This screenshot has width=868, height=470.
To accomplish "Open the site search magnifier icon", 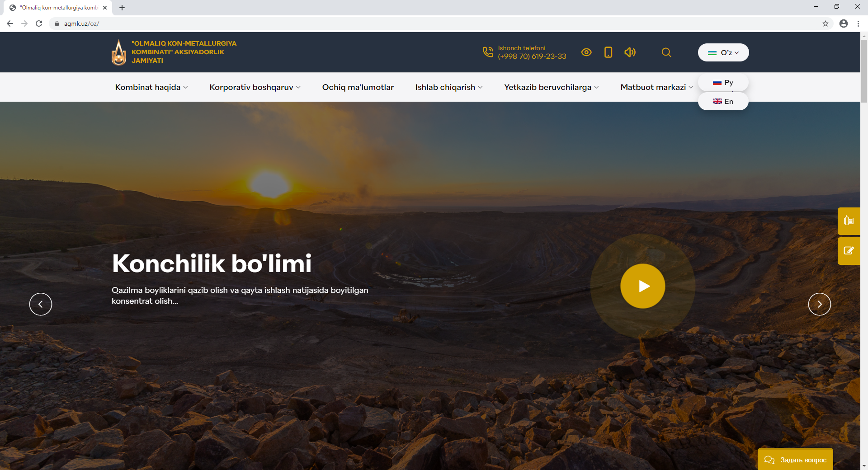I will [x=666, y=52].
